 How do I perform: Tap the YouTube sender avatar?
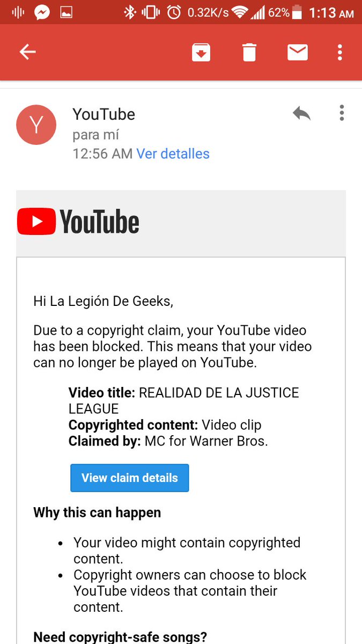coord(36,125)
